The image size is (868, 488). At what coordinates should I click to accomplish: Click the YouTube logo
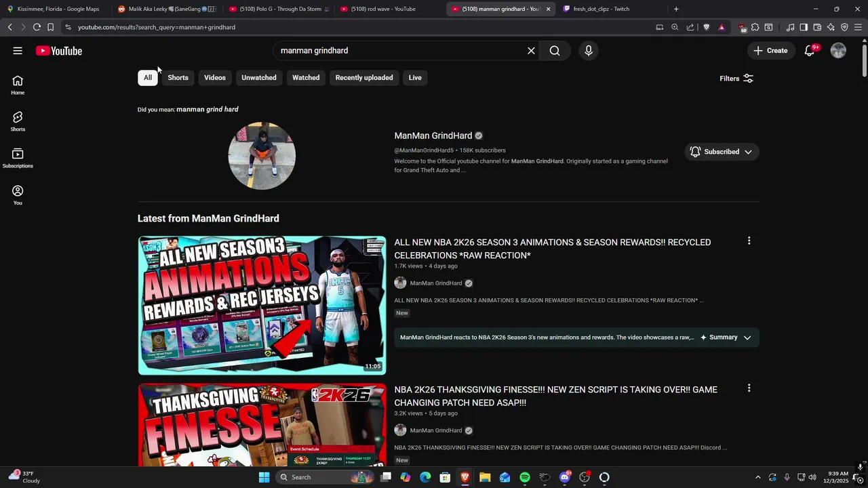pyautogui.click(x=59, y=51)
